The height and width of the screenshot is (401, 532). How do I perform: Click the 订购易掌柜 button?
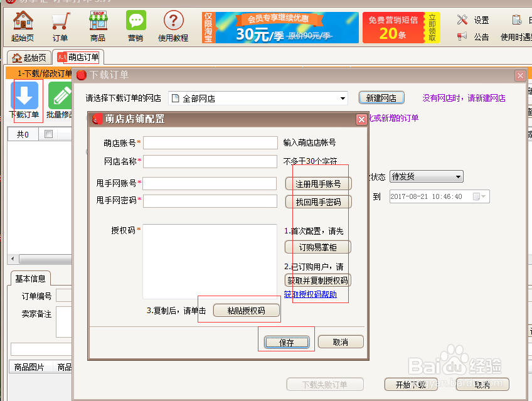click(x=317, y=247)
